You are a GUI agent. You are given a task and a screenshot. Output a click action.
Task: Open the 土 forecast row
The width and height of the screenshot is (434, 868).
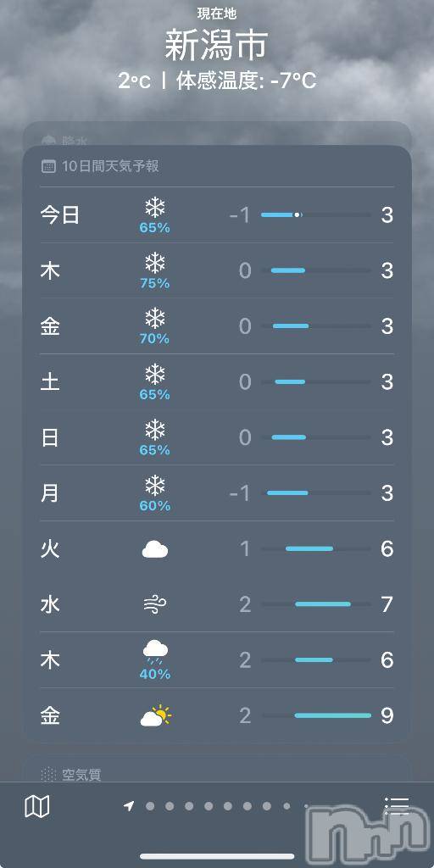tap(217, 382)
